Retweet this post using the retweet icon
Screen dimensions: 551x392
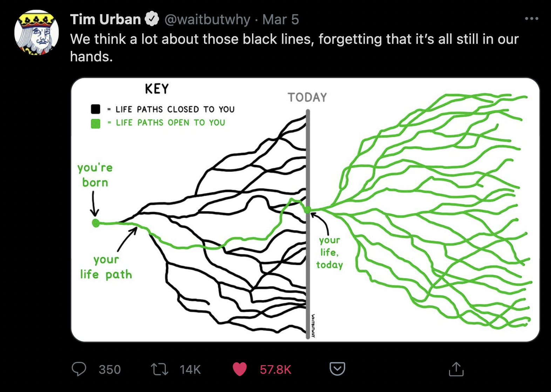(159, 369)
